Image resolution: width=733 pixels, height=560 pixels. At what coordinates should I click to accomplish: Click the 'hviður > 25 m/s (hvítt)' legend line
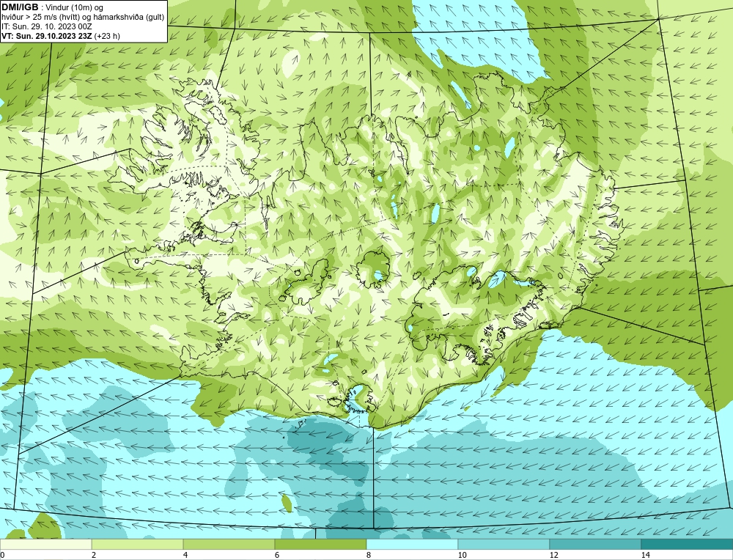coord(83,18)
